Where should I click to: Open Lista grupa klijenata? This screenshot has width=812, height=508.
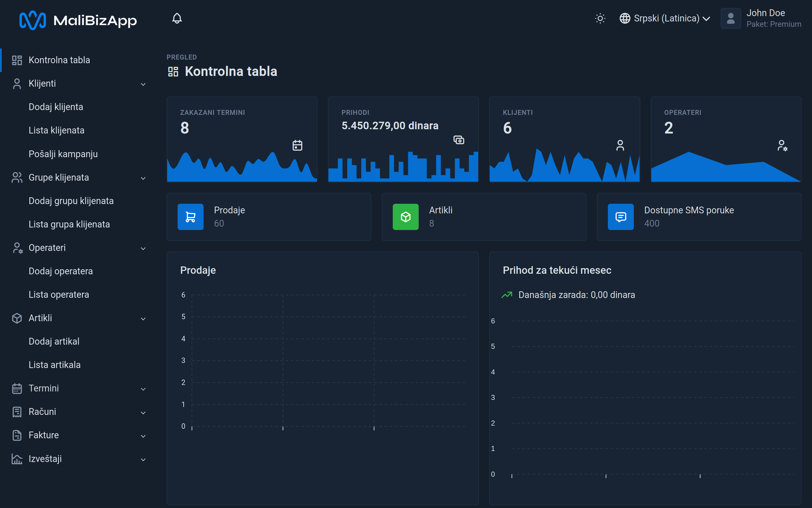69,224
